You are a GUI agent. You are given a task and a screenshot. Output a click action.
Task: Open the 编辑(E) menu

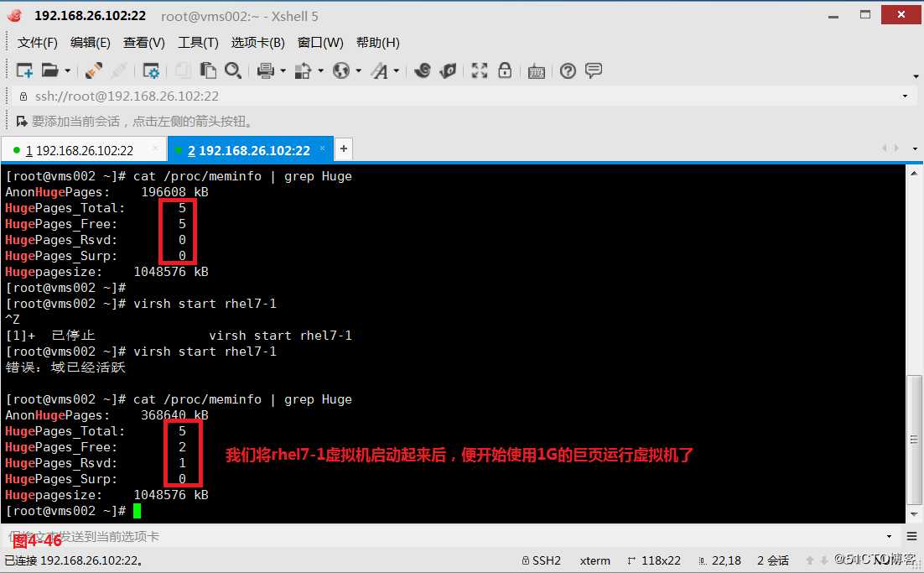(x=90, y=43)
